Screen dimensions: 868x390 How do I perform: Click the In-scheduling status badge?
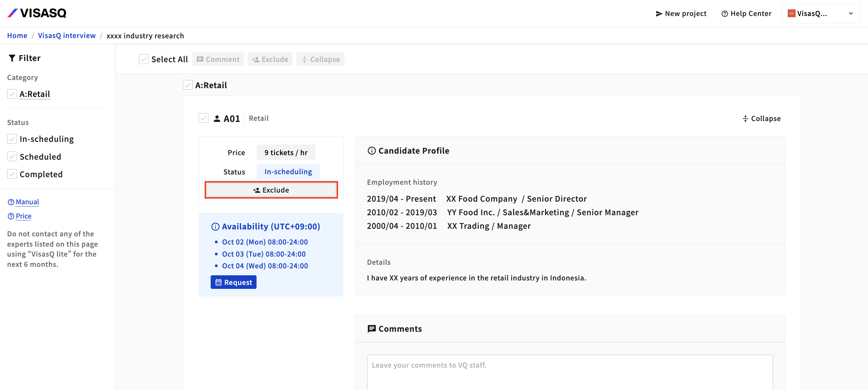click(x=288, y=171)
